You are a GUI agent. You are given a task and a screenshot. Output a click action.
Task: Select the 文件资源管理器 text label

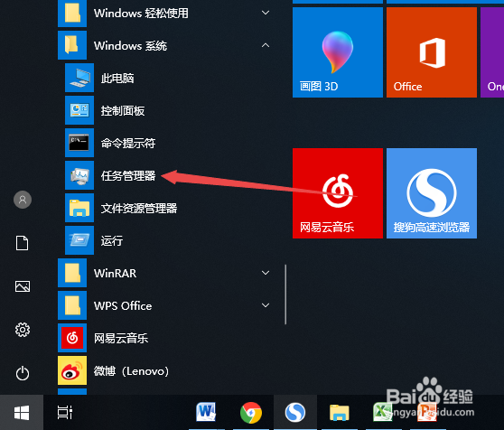coord(139,209)
